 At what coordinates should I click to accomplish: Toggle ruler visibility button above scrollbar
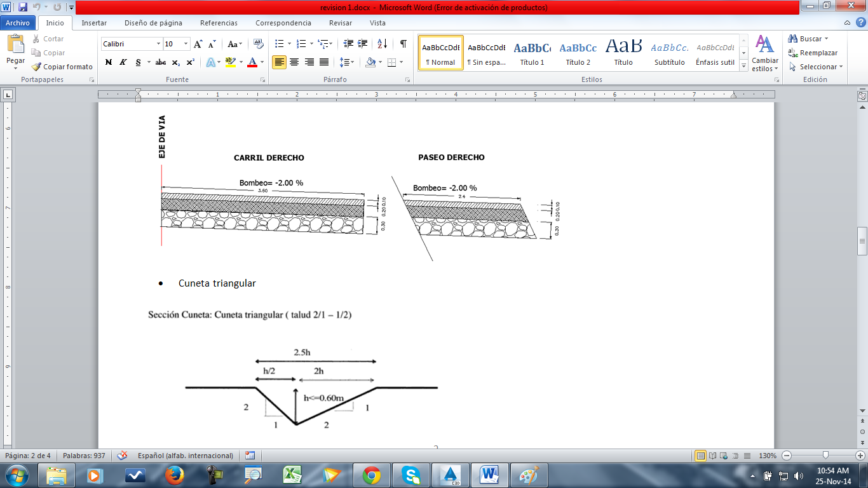point(862,96)
